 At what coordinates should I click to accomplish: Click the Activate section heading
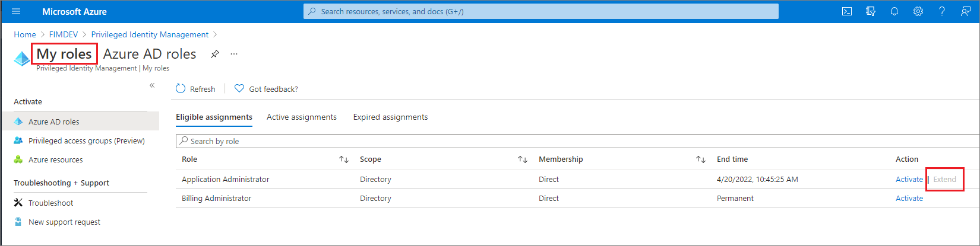coord(28,101)
